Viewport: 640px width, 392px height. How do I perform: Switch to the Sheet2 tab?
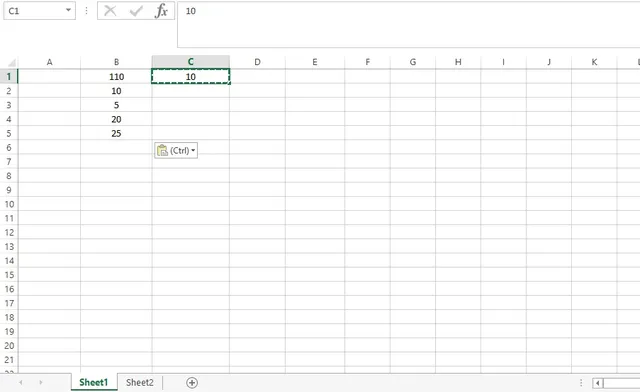pyautogui.click(x=140, y=383)
